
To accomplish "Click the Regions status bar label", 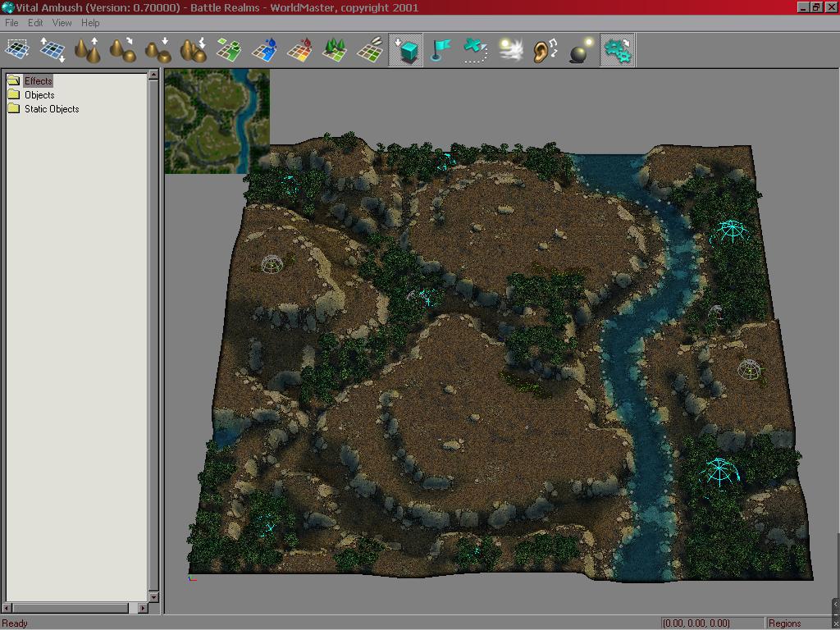I will click(784, 623).
